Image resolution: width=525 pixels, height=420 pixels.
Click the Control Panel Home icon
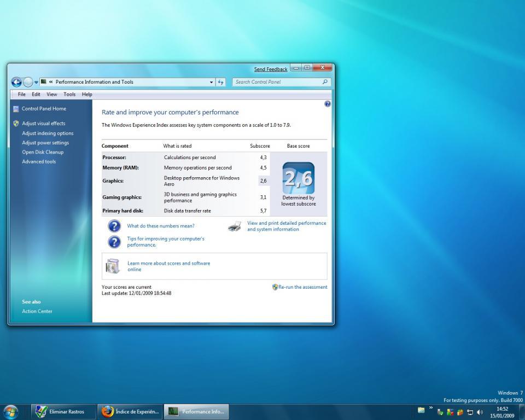[x=16, y=109]
